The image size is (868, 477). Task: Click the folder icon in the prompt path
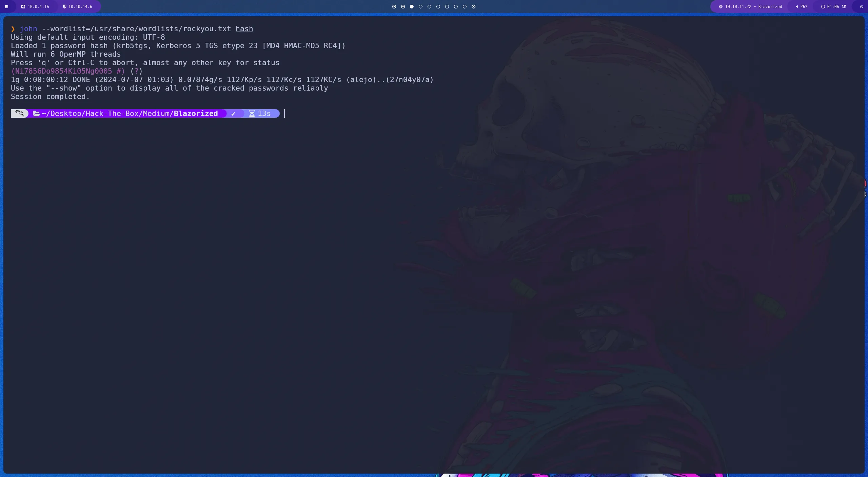pos(37,113)
